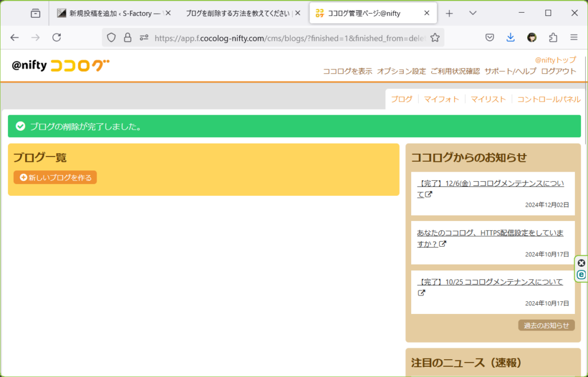Screen dimensions: 588x377
Task: Maximize the Firefox window
Action: (x=548, y=13)
